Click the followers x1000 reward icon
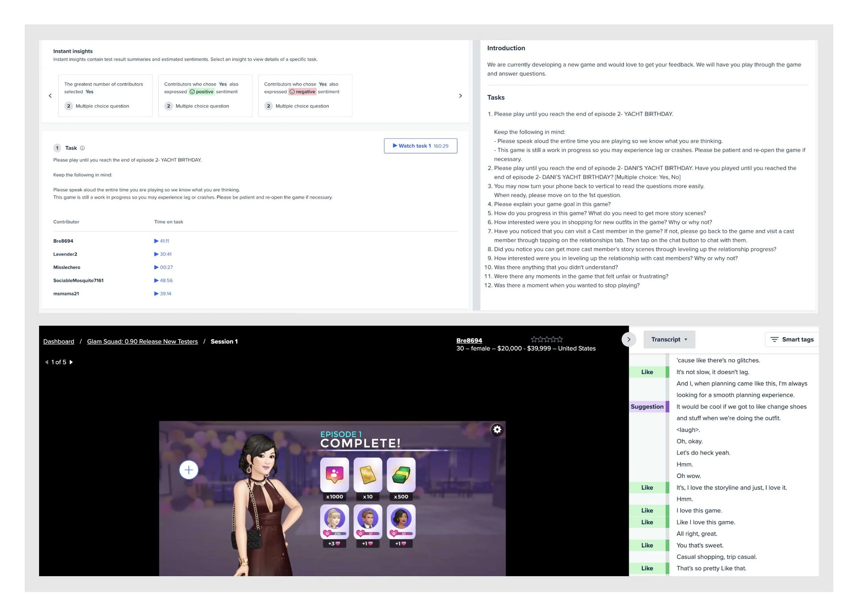The width and height of the screenshot is (857, 616). click(335, 475)
